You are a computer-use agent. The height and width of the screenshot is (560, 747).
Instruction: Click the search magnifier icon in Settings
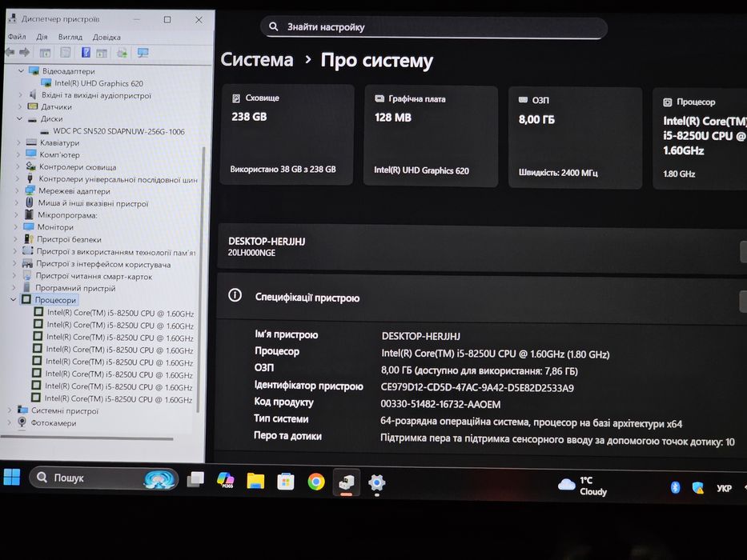click(274, 26)
